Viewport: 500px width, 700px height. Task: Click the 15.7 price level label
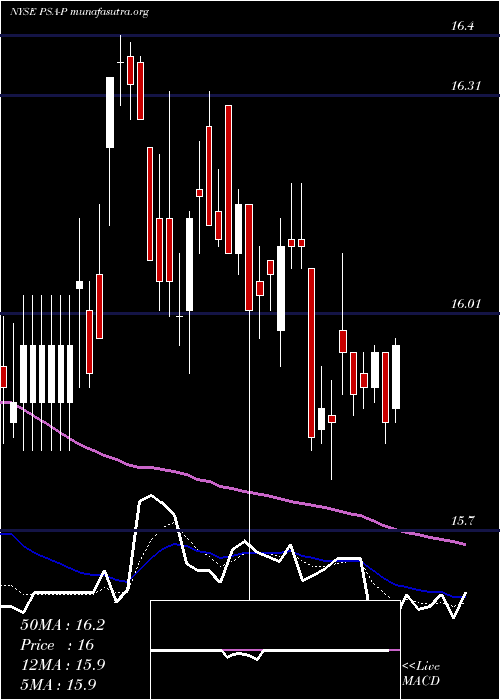(462, 521)
